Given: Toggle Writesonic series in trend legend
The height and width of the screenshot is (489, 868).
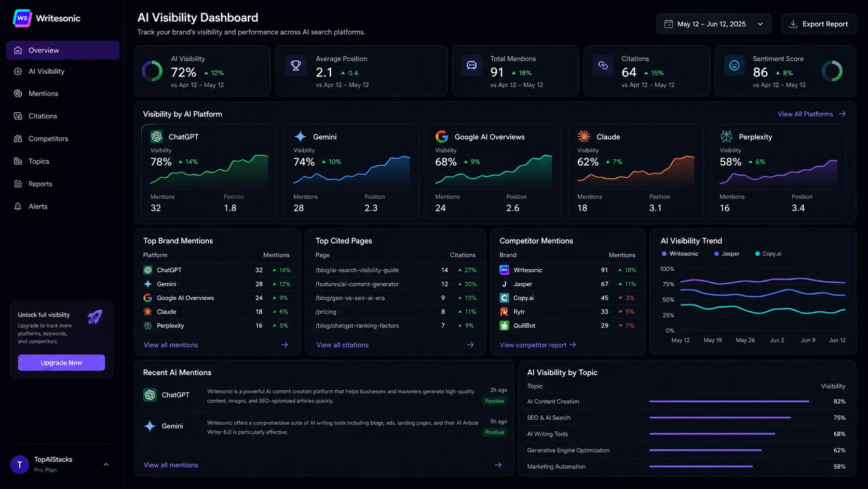Looking at the screenshot, I should pyautogui.click(x=680, y=254).
